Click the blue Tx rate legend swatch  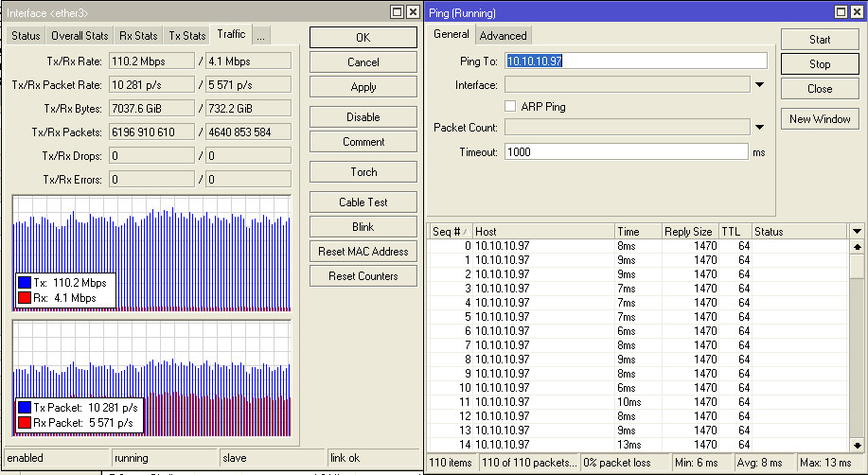pyautogui.click(x=26, y=283)
